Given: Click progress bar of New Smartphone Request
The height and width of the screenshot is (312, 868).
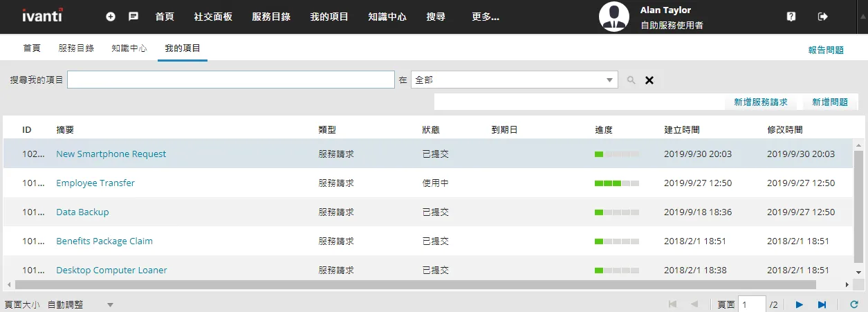Looking at the screenshot, I should pos(617,154).
